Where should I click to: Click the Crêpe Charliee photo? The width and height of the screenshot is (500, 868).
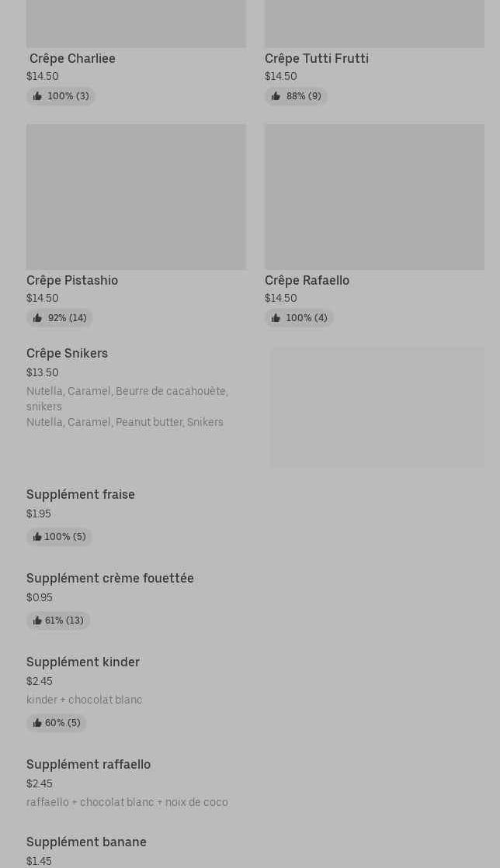coord(136,23)
